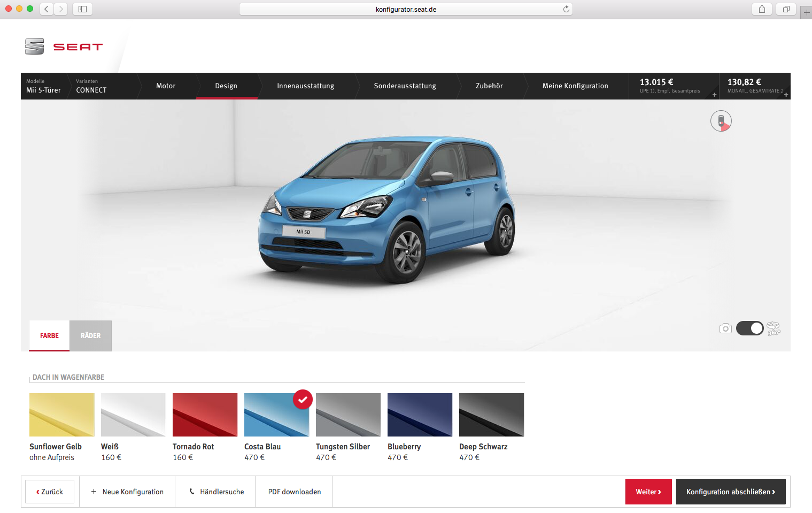Open the Modelle Mii 5-Türer step

(44, 86)
